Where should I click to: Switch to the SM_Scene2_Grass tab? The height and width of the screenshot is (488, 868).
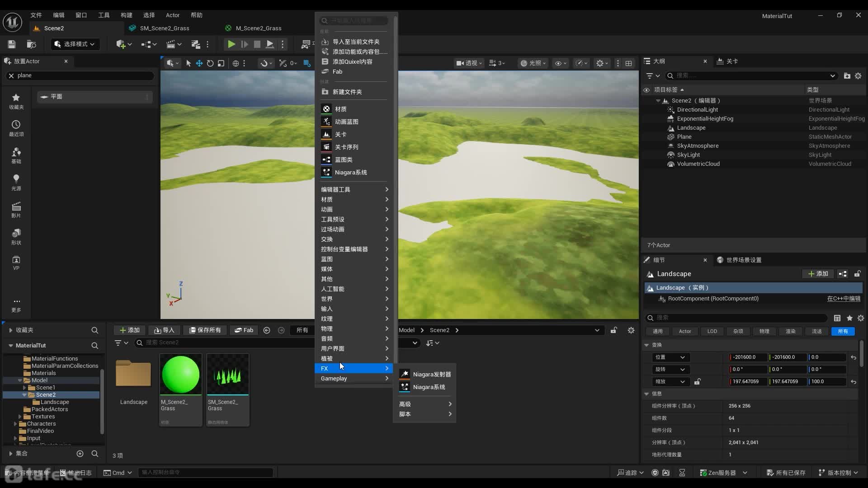165,28
